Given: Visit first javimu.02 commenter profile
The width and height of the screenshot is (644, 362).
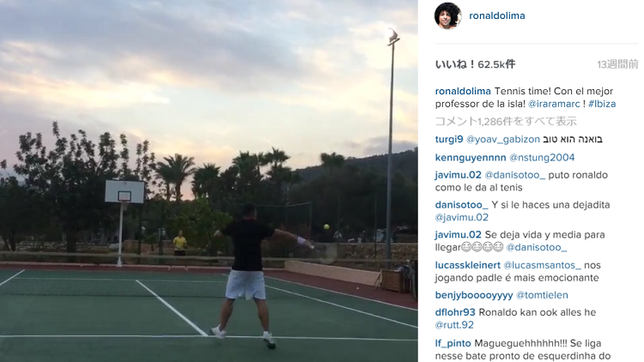Looking at the screenshot, I should 459,175.
